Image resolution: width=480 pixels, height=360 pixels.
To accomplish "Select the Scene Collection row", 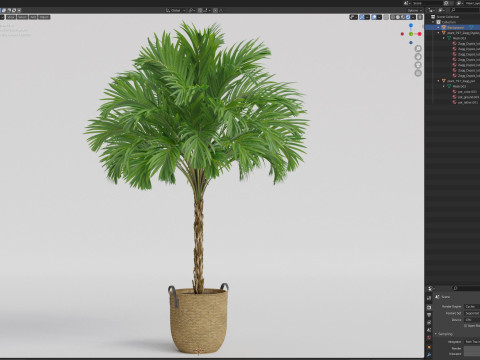I will coord(453,17).
